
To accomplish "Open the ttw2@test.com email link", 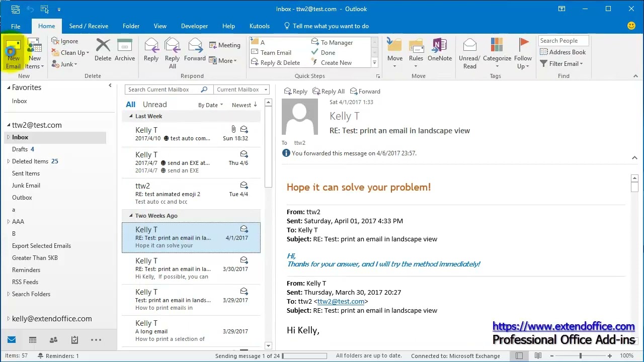I will tap(341, 301).
